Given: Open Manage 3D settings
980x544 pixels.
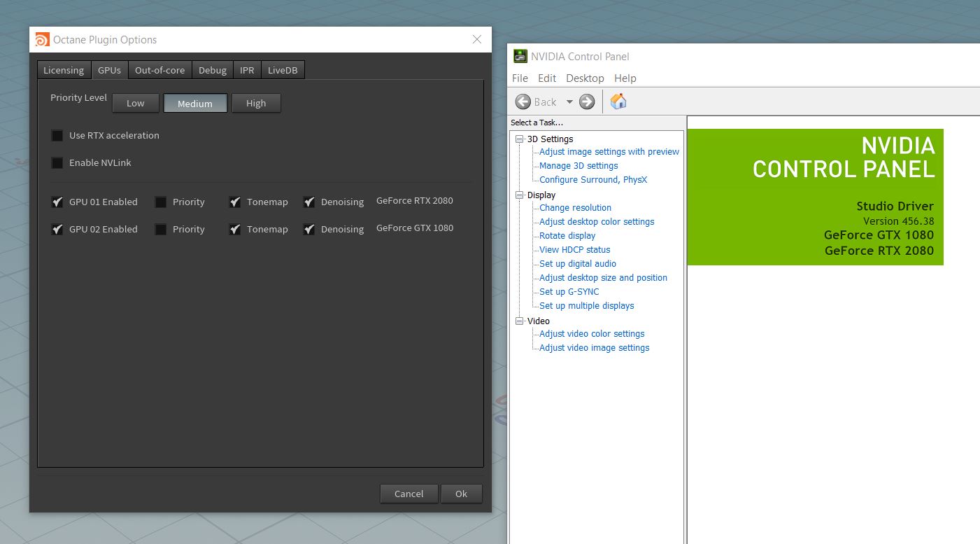Looking at the screenshot, I should 578,166.
